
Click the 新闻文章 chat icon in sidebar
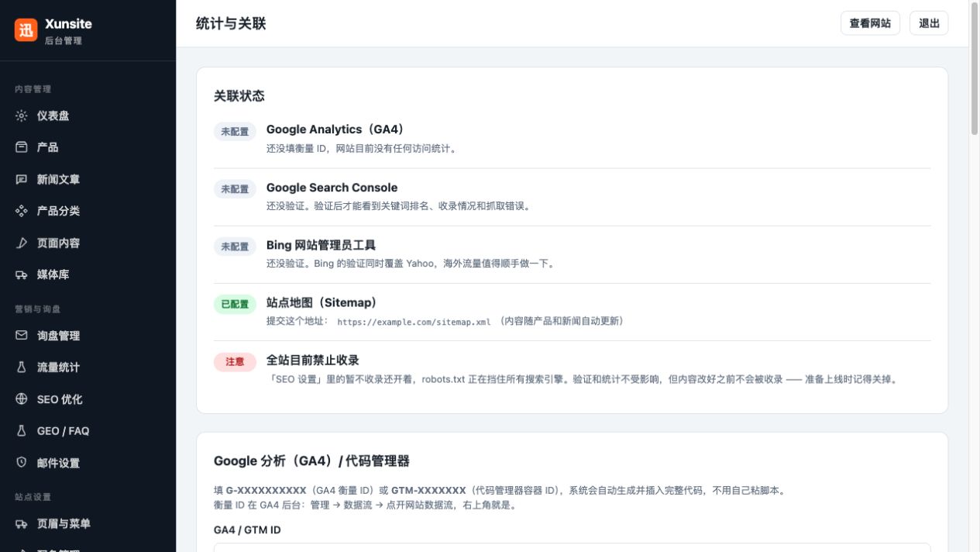click(x=22, y=179)
